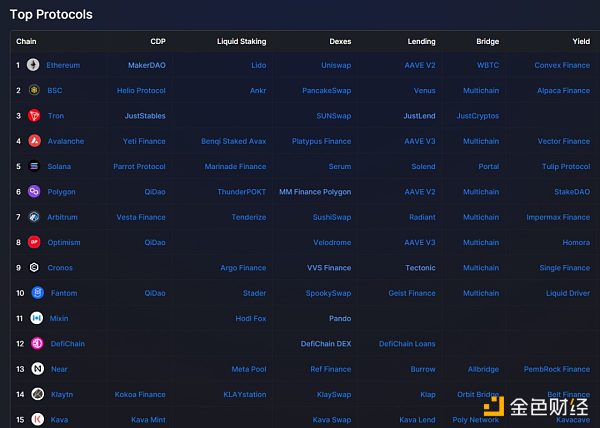The width and height of the screenshot is (600, 428).
Task: Click the Mixin chain logo icon
Action: coord(37,318)
